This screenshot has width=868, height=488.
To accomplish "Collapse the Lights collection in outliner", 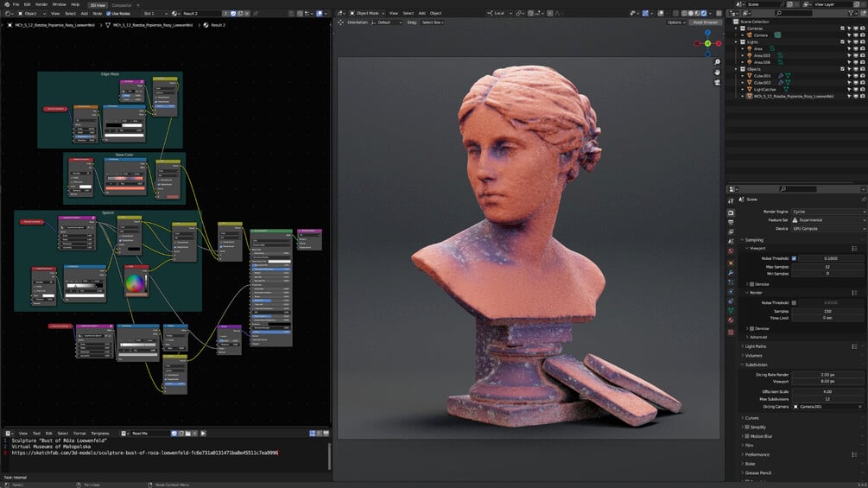I will (736, 42).
